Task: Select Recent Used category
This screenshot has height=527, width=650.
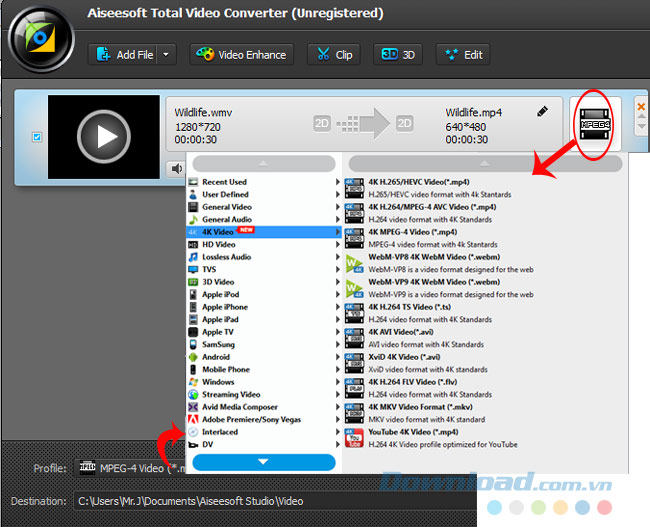Action: (264, 182)
